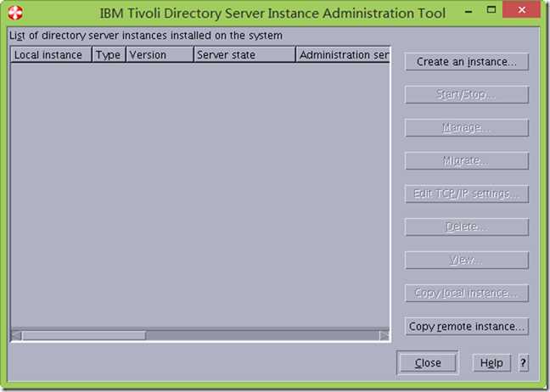Viewport: 550px width, 392px height.
Task: Click the Server state column header
Action: point(244,54)
